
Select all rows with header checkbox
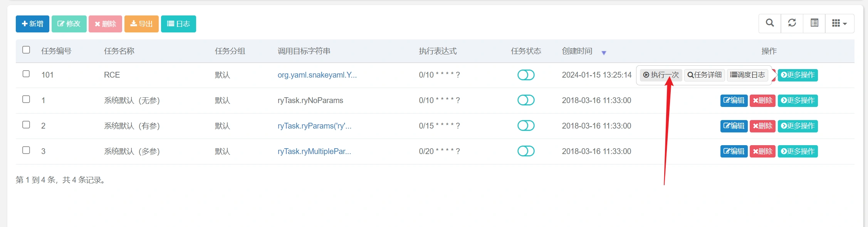[x=26, y=50]
